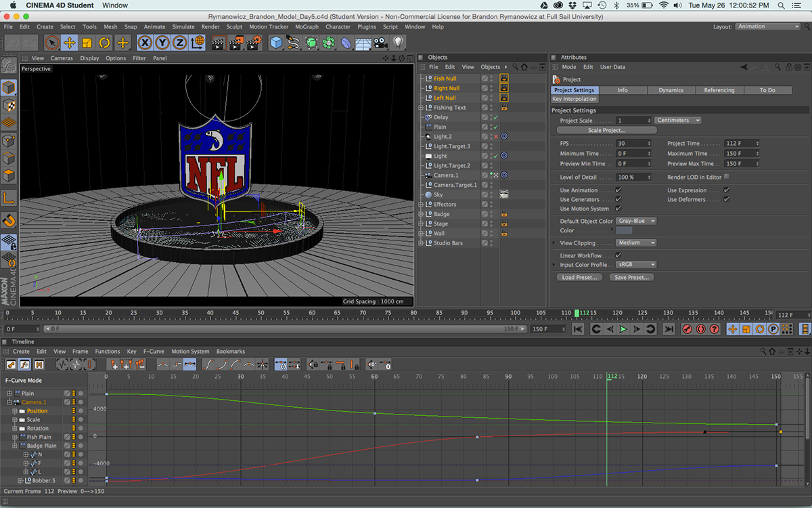Activate the Rotate tool in top toolbar
Viewport: 812px width, 508px height.
point(104,43)
